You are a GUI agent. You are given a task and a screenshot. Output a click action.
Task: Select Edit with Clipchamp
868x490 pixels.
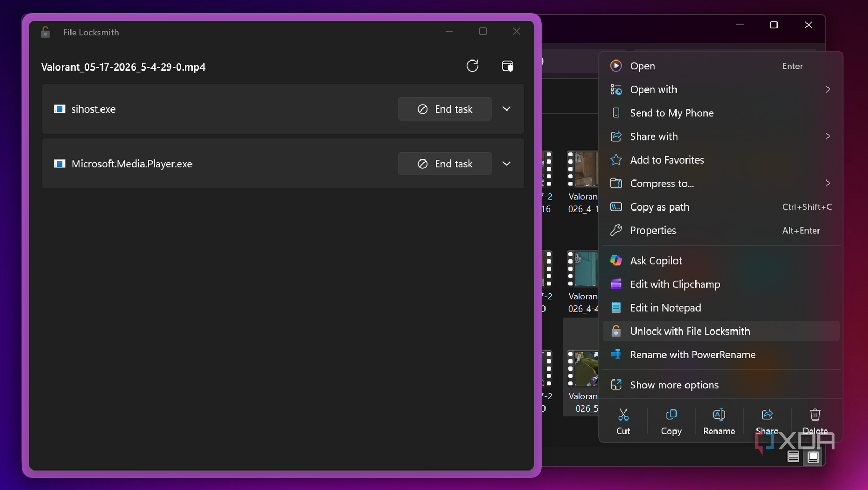pyautogui.click(x=721, y=284)
